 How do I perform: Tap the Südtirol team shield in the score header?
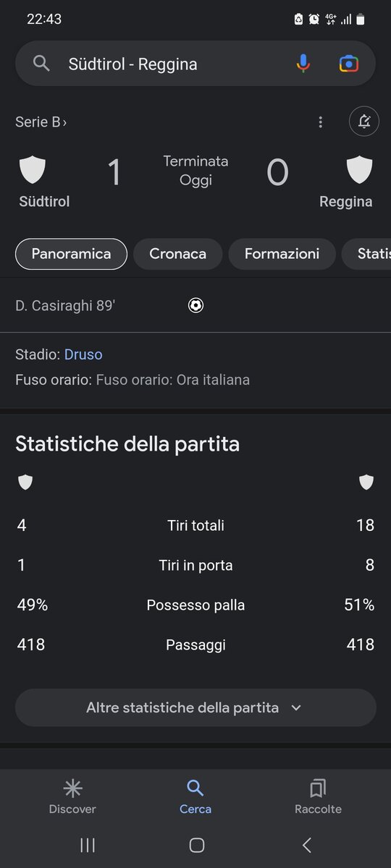(x=32, y=171)
